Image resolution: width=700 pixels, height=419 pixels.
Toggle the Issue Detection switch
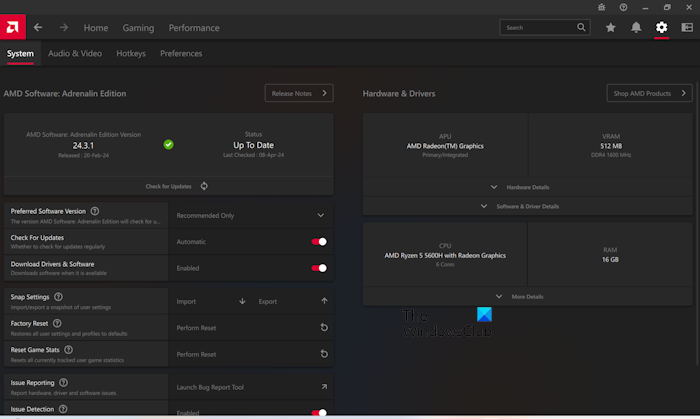point(320,412)
